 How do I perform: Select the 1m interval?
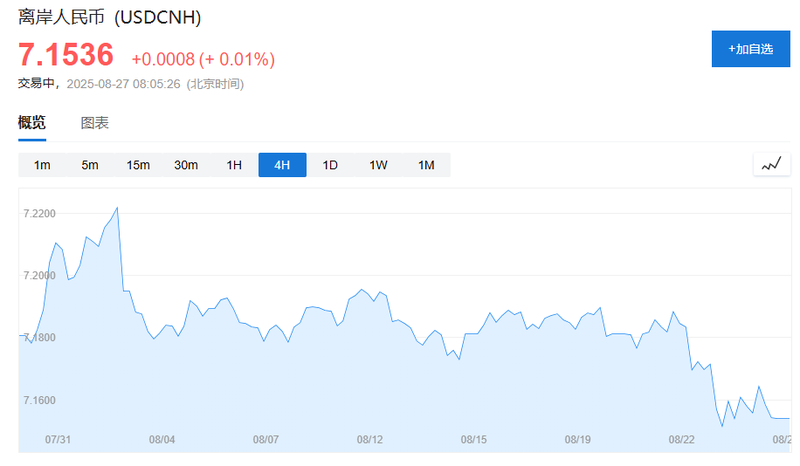coord(42,165)
